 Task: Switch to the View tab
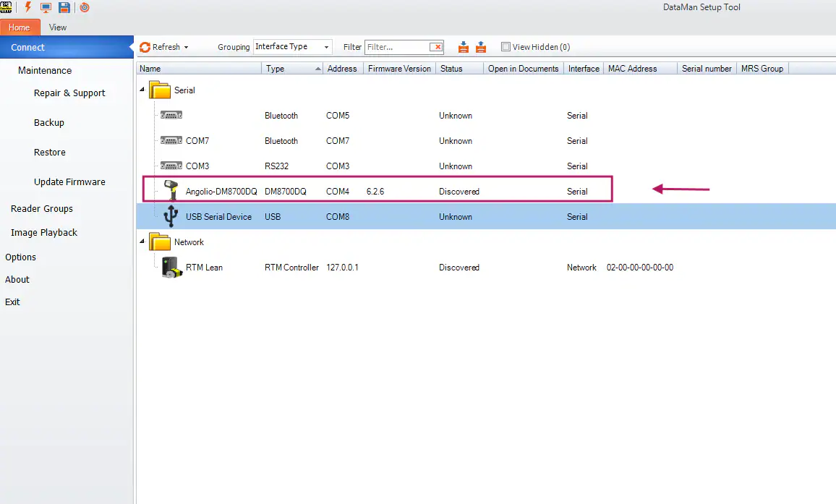pyautogui.click(x=57, y=27)
